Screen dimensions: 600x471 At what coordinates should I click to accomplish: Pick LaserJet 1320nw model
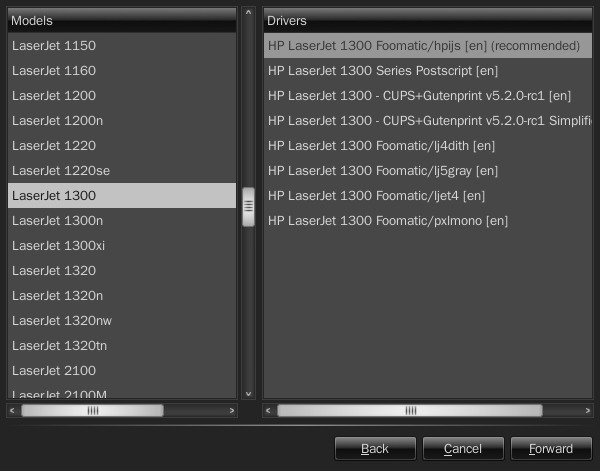pyautogui.click(x=122, y=321)
